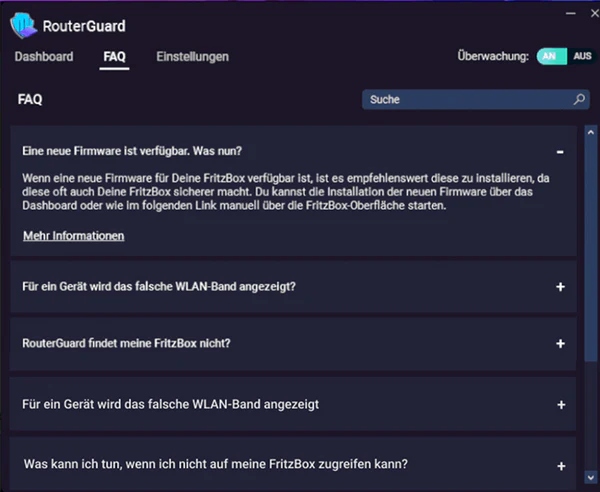Click the scrollbar up arrow
Image resolution: width=600 pixels, height=492 pixels.
(589, 131)
